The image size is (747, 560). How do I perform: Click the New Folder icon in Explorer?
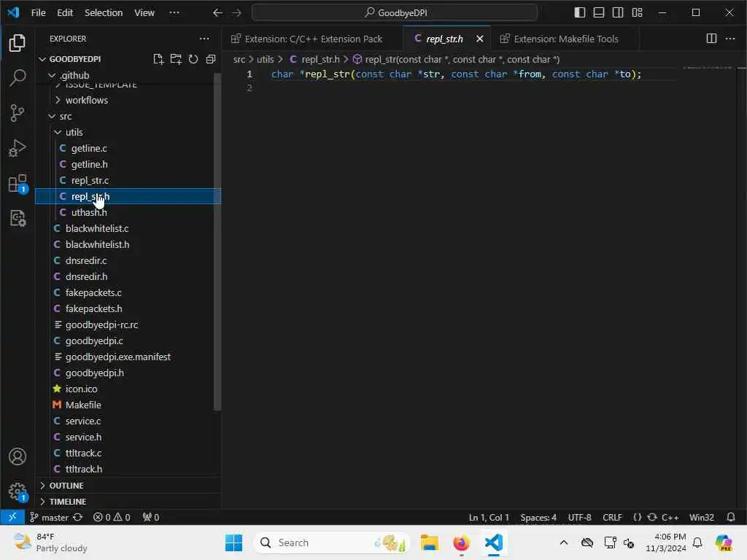[x=176, y=59]
